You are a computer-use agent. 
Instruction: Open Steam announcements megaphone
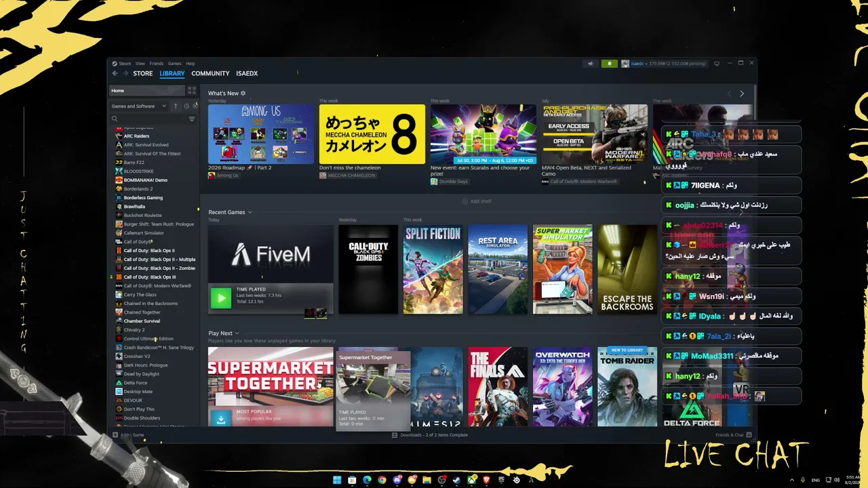click(590, 64)
